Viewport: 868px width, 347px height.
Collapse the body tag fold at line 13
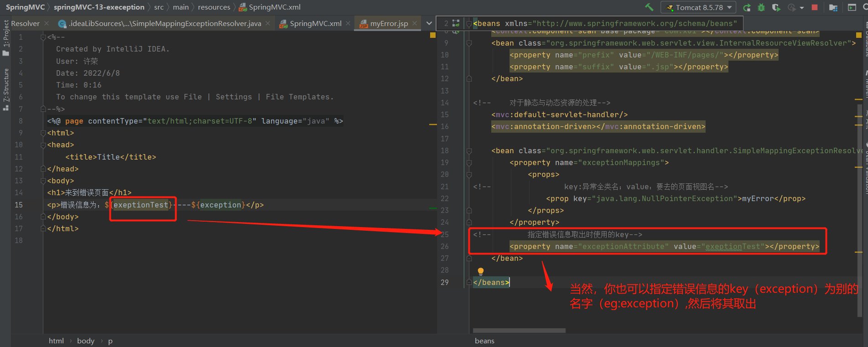pyautogui.click(x=43, y=181)
